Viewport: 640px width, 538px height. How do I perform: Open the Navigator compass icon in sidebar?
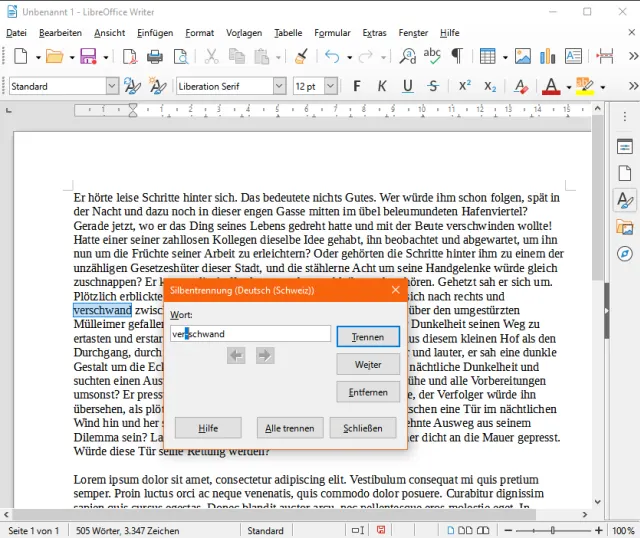tap(625, 253)
